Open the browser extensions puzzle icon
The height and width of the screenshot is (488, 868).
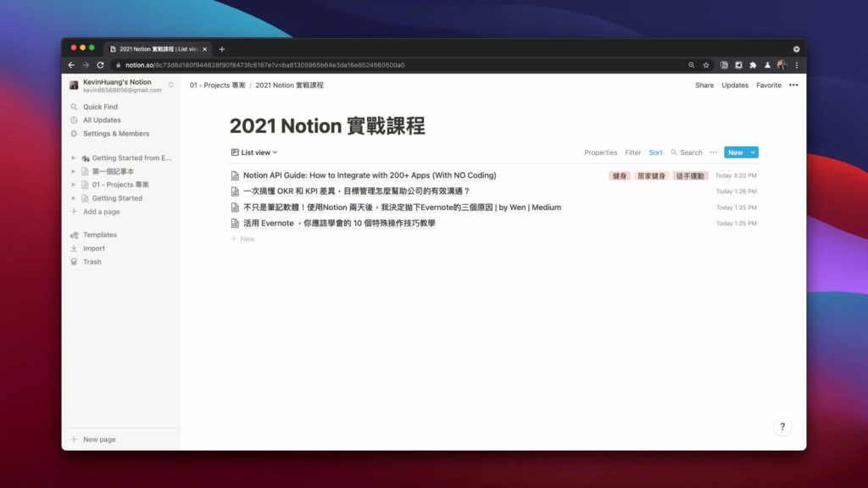tap(753, 65)
